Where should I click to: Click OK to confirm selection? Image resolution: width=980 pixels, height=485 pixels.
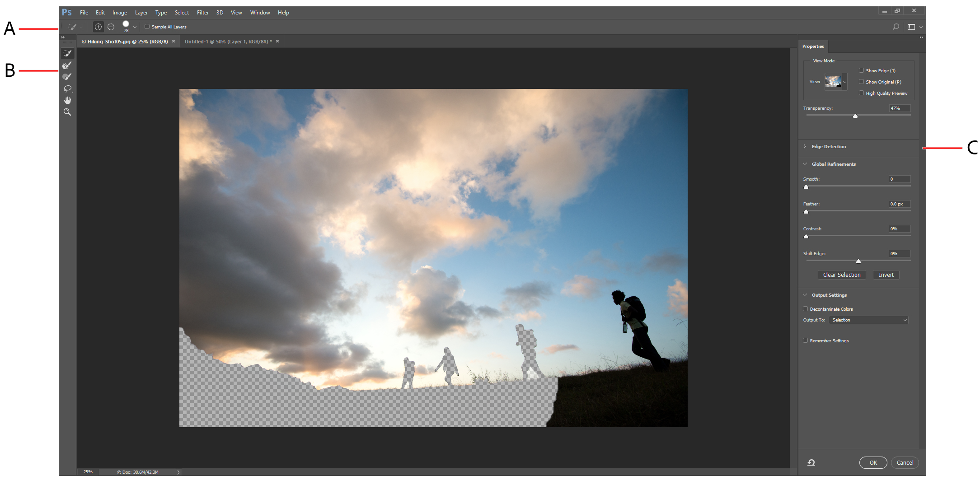[x=873, y=463]
